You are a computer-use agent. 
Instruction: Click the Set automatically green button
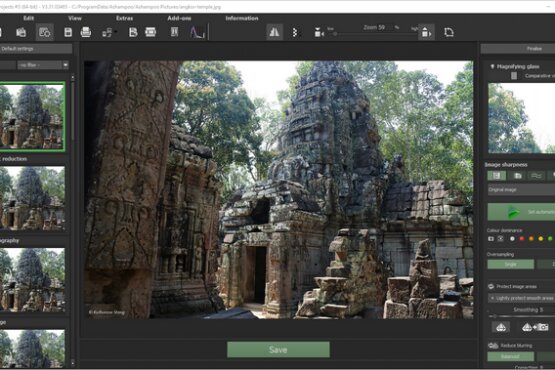[x=521, y=212]
